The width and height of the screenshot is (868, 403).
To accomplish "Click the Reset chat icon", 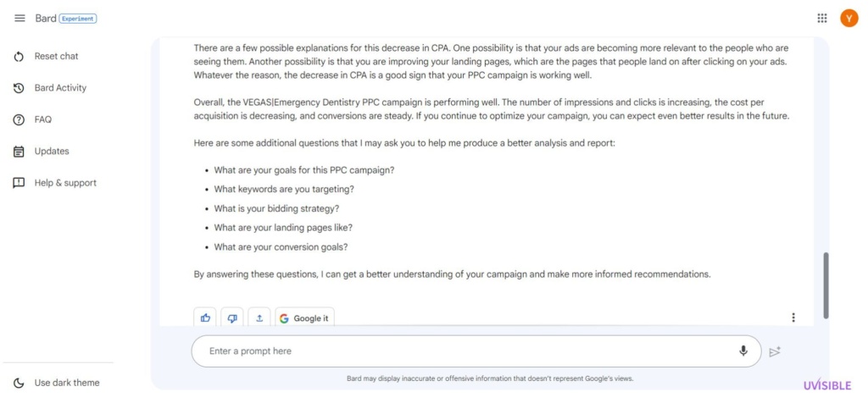I will click(x=19, y=57).
